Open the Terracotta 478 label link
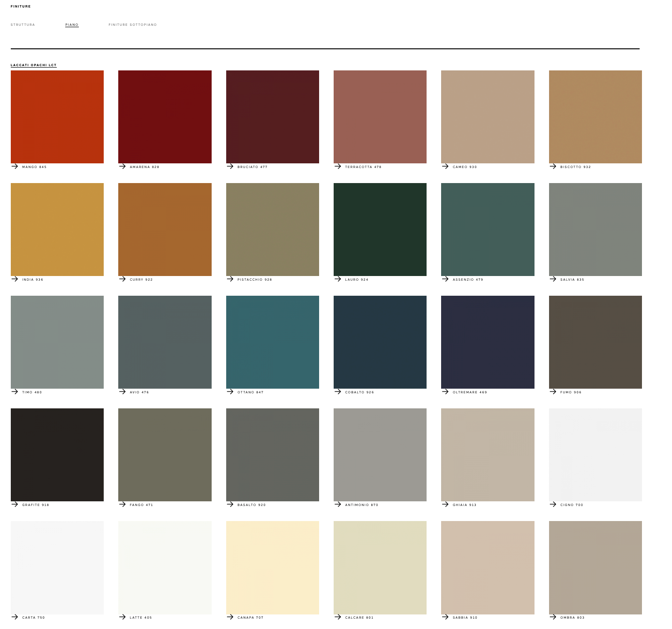The image size is (672, 629). click(x=363, y=167)
